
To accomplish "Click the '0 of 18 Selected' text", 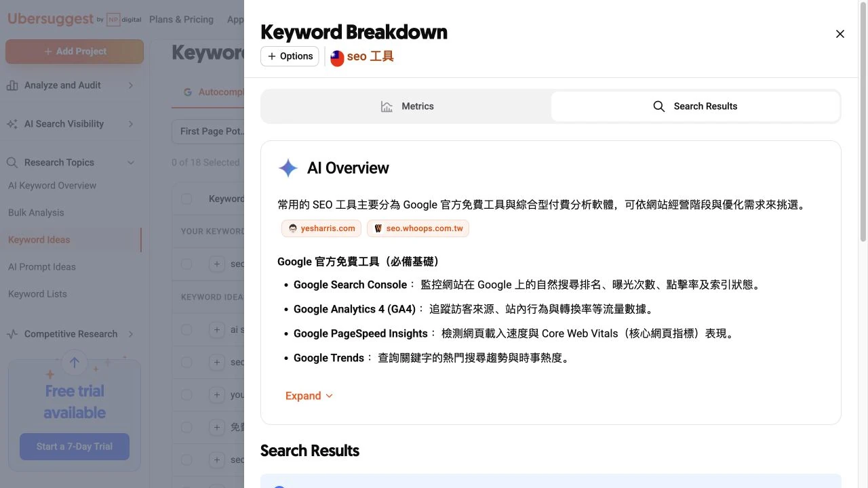I will point(205,163).
